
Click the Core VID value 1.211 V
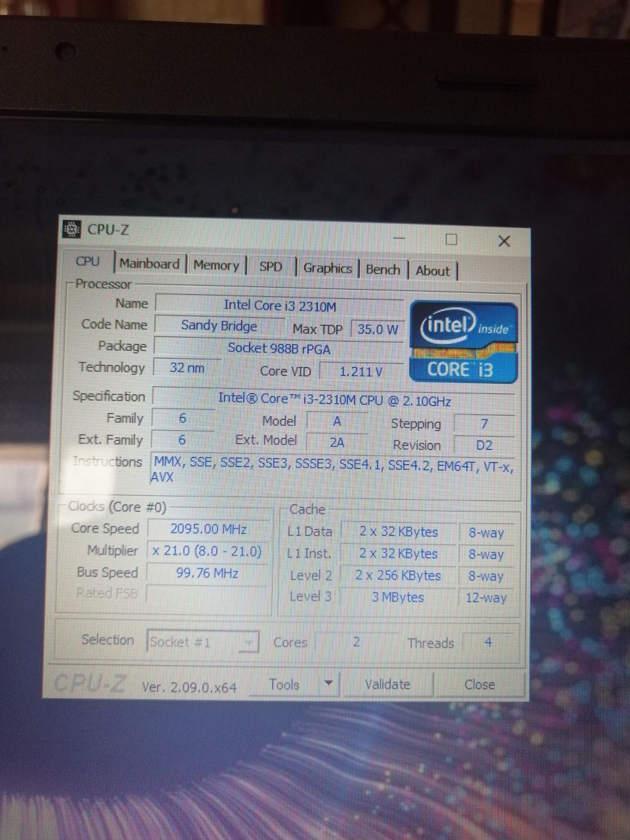(x=361, y=371)
